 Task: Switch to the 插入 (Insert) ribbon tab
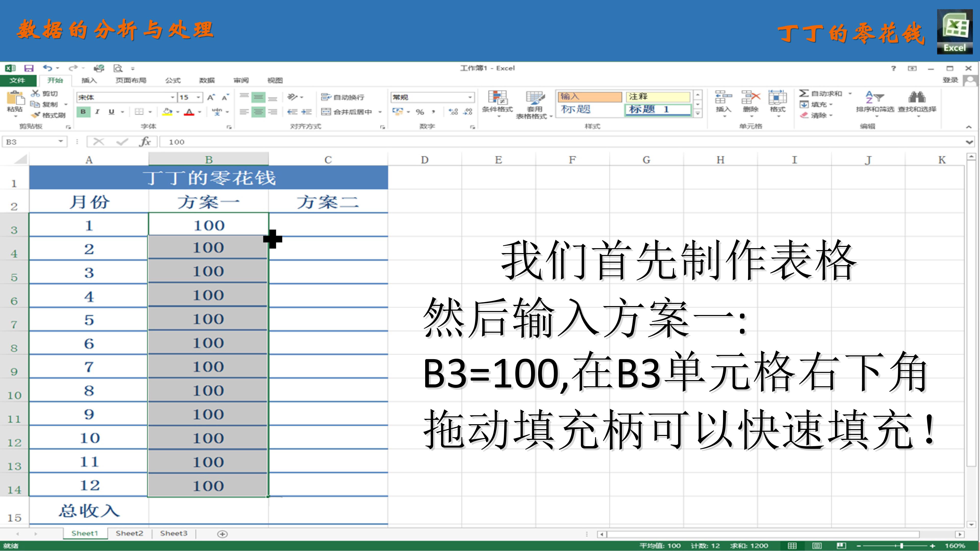(89, 80)
